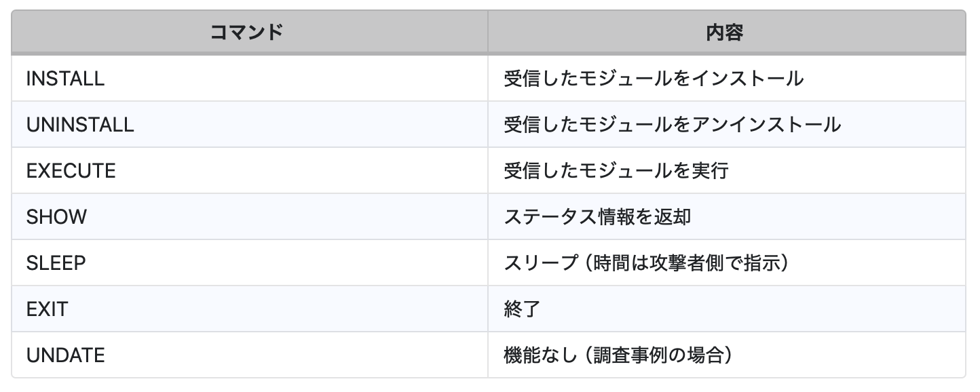Click the 受信したモジュールをインストール description
Viewport: 980px width, 392px height.
coord(653,79)
